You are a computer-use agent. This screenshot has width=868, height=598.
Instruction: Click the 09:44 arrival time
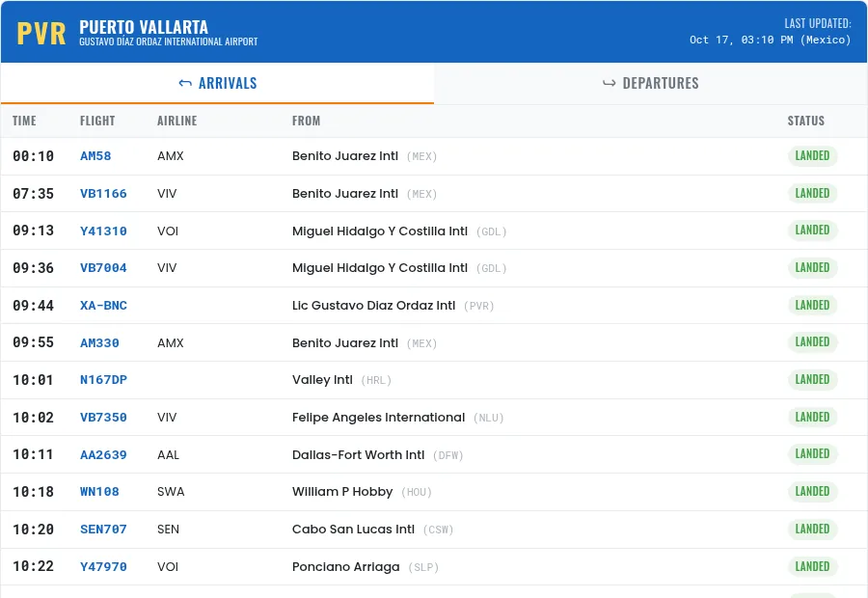tap(33, 306)
